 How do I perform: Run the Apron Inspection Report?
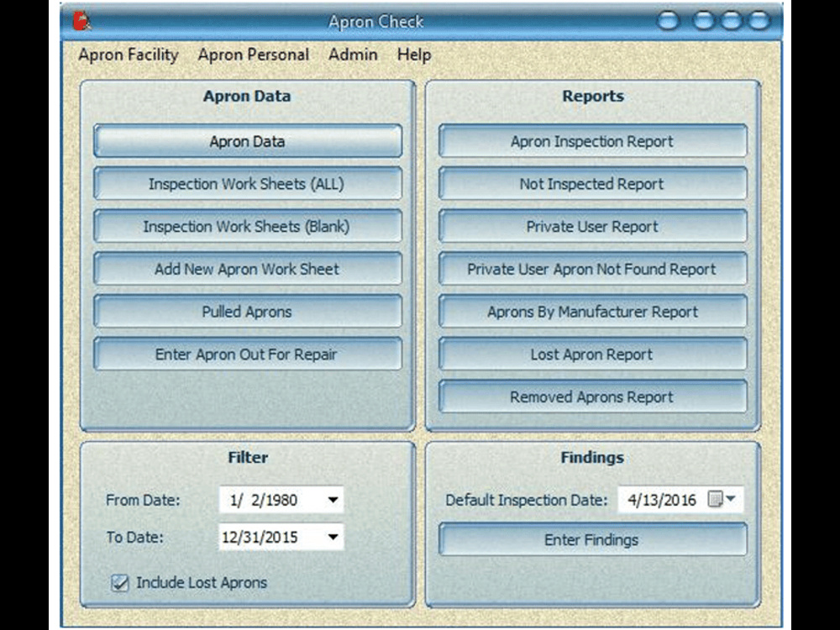[x=592, y=141]
